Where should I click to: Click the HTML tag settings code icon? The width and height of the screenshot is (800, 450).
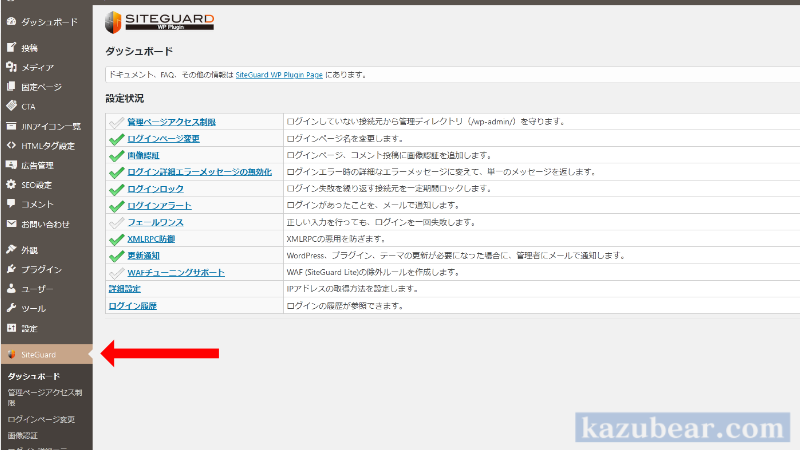(x=11, y=145)
